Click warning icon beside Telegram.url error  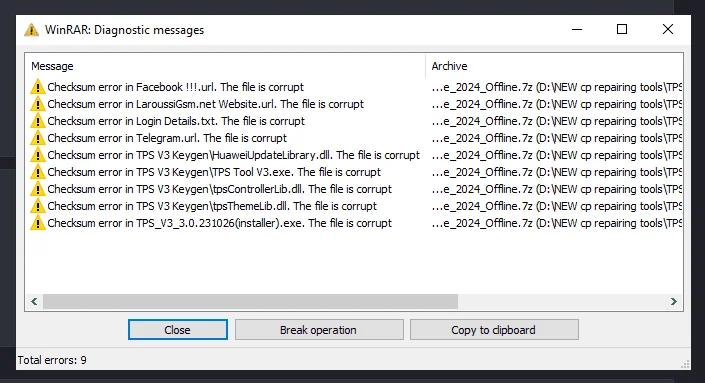coord(38,138)
